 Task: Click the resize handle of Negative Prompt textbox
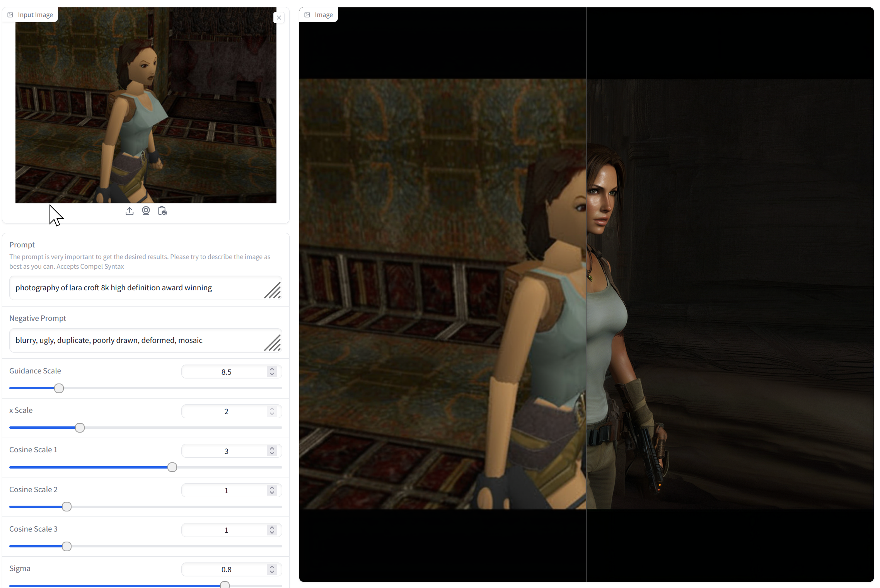(x=273, y=343)
